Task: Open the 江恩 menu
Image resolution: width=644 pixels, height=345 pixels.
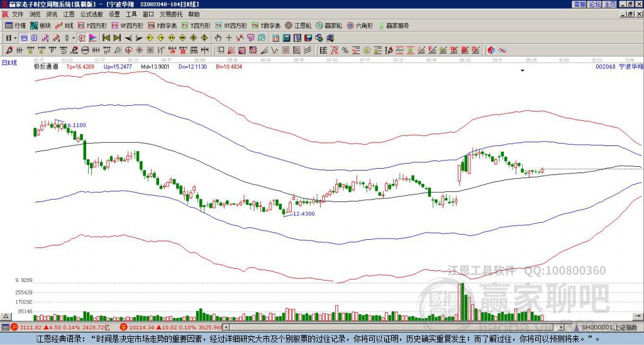Action: coord(69,14)
